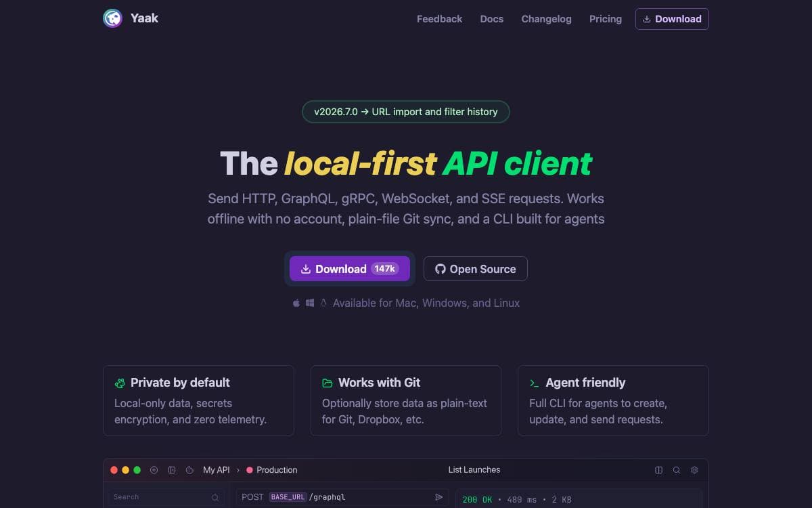Image resolution: width=812 pixels, height=508 pixels.
Task: Click the send arrow next to /graphql
Action: tap(438, 497)
